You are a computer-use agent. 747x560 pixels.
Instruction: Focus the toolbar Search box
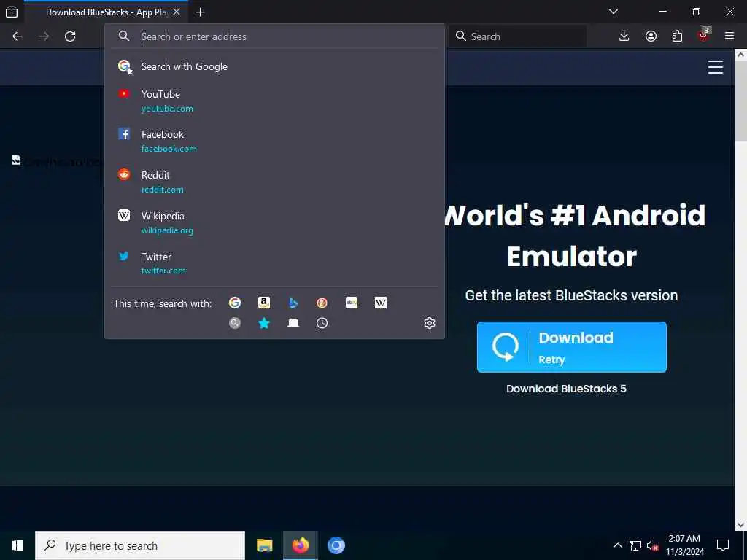[517, 36]
